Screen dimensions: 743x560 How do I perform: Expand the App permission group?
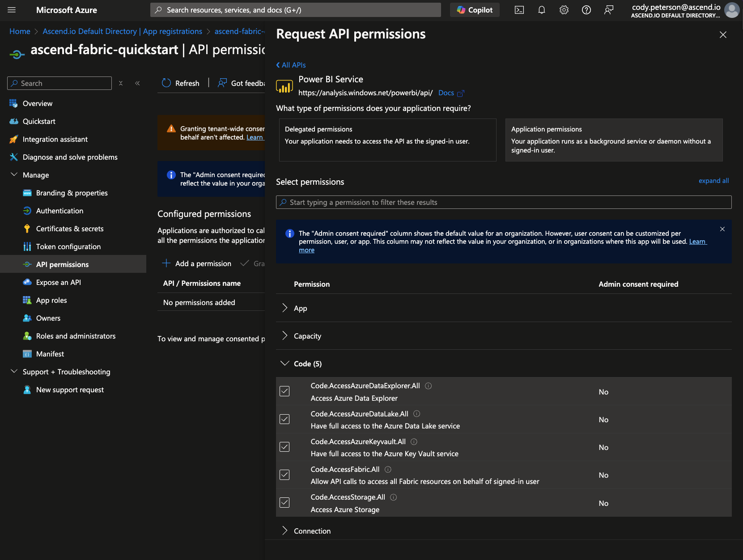tap(284, 308)
